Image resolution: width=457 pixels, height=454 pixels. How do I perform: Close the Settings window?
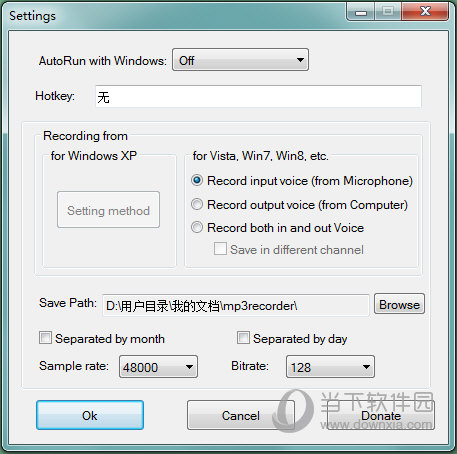pyautogui.click(x=425, y=12)
